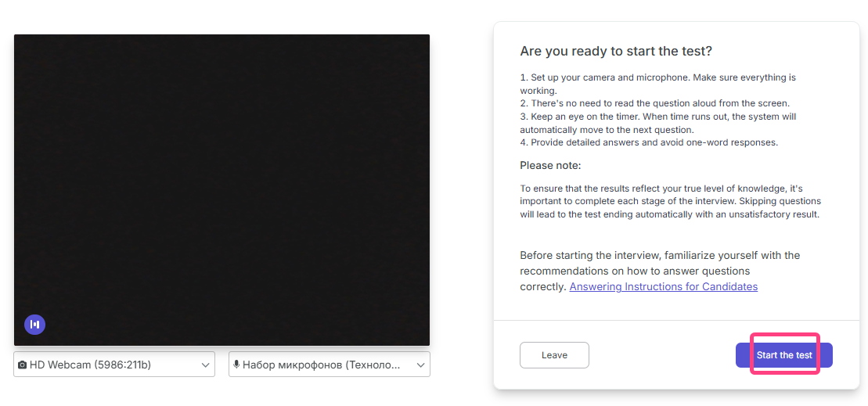Click the "Keep an eye on the timer" instruction
Screen dimensions: 868x406
tap(657, 117)
